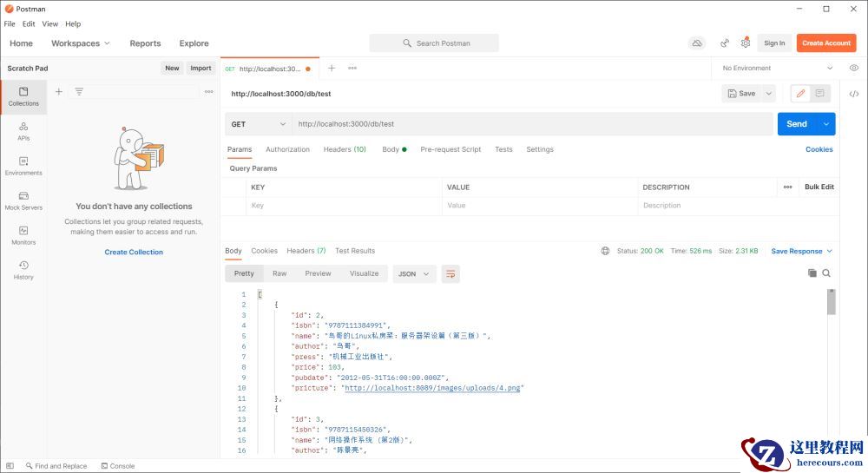
Task: Click the blue Send button
Action: click(x=797, y=124)
